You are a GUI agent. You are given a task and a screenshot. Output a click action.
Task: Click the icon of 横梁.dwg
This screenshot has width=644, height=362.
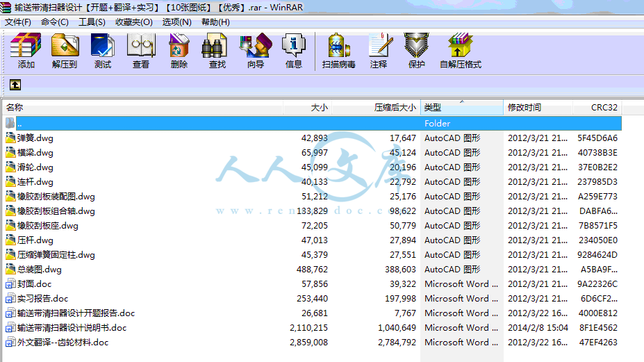point(10,152)
